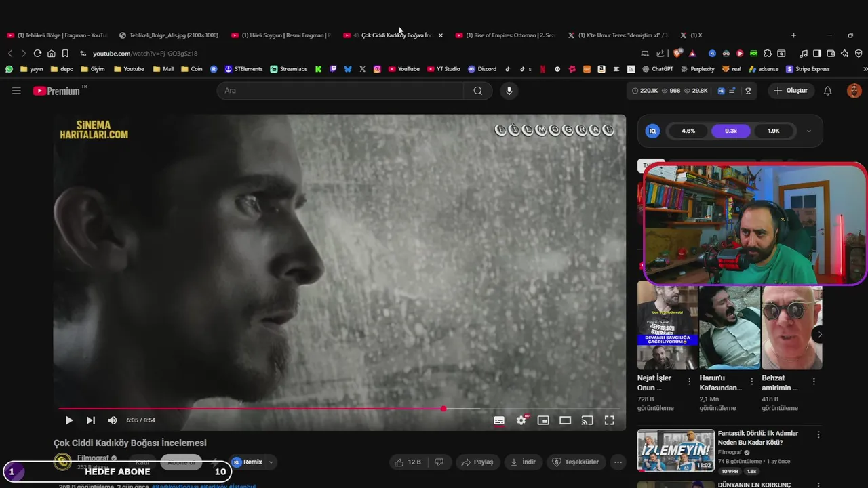868x488 pixels.
Task: Open the account avatar menu
Action: pos(854,91)
